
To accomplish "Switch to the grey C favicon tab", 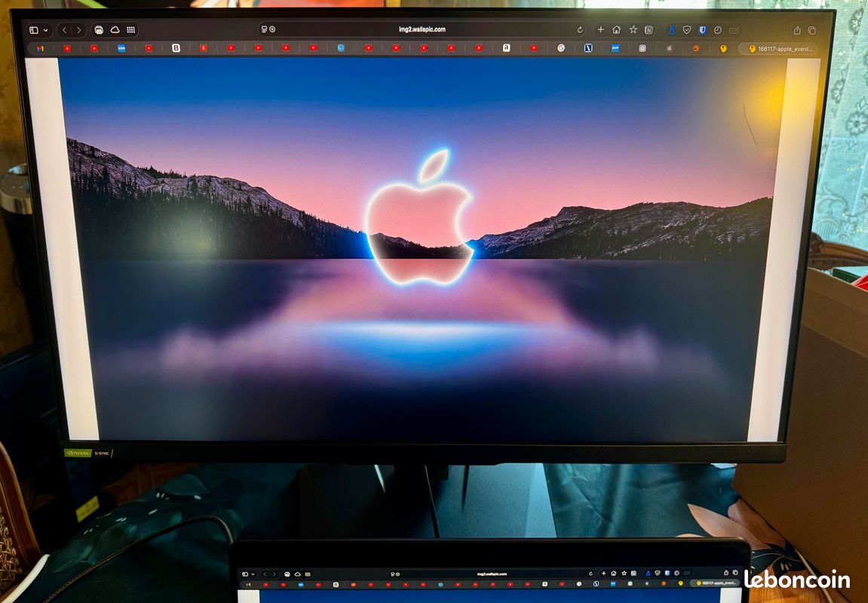I will 643,48.
